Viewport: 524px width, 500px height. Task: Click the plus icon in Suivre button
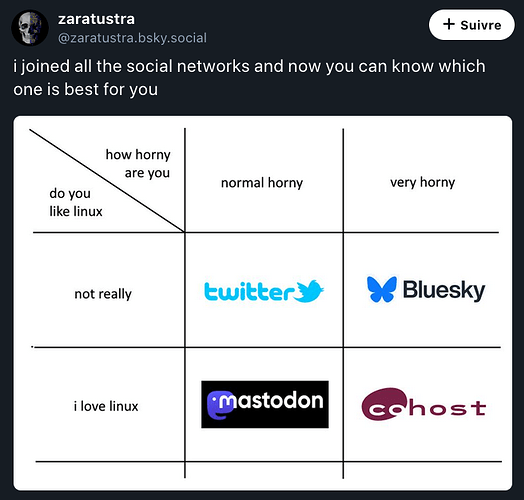pyautogui.click(x=449, y=24)
